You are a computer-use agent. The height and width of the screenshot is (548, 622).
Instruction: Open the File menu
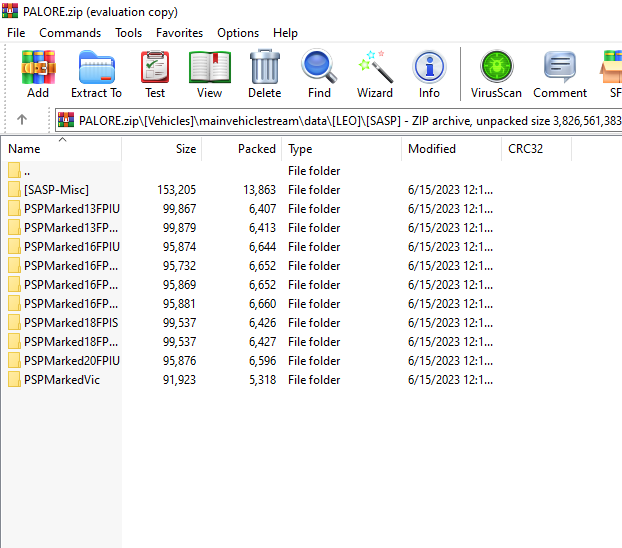tap(16, 33)
